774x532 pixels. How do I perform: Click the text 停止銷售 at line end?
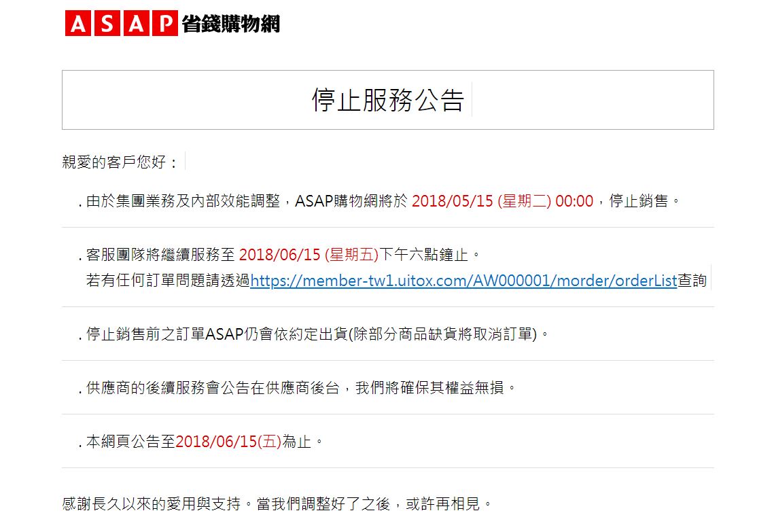[x=639, y=201]
